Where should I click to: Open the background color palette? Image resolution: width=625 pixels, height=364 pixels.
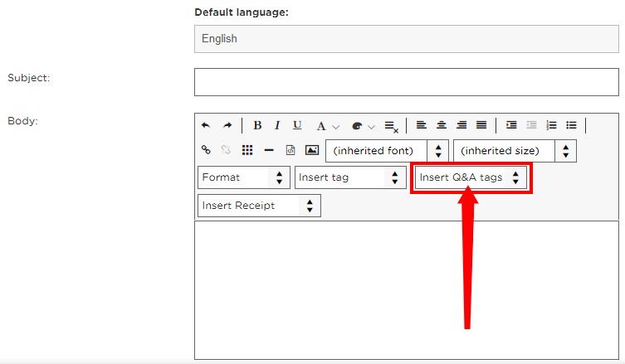coord(363,126)
